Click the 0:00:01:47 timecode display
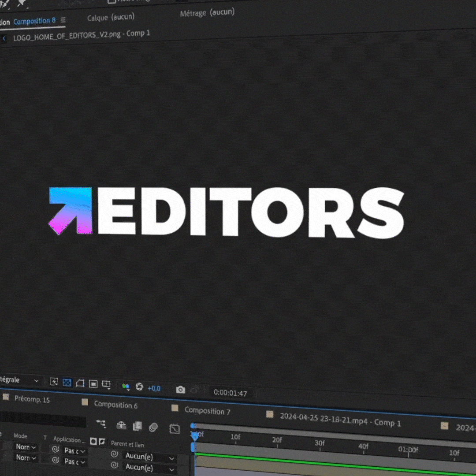 [230, 393]
